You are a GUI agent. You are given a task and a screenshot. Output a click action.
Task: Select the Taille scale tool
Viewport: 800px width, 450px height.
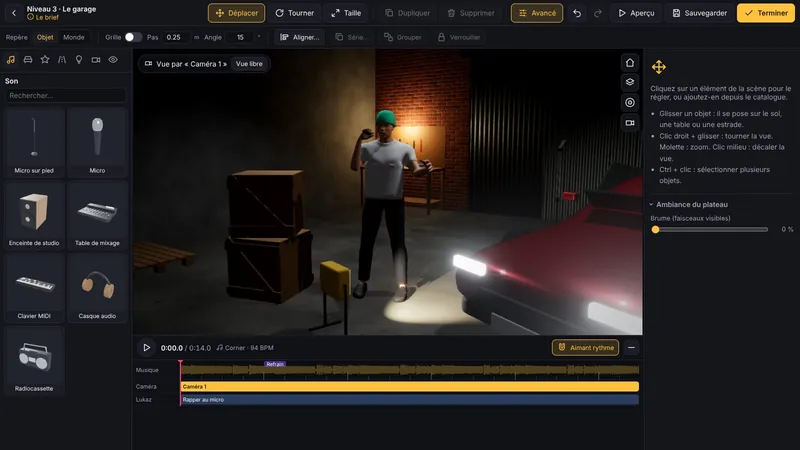[x=346, y=13]
